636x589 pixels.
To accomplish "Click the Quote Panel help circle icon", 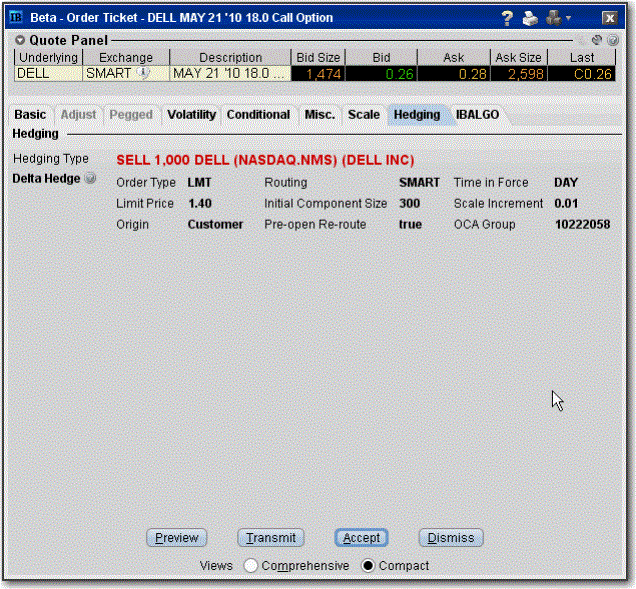I will (x=613, y=40).
